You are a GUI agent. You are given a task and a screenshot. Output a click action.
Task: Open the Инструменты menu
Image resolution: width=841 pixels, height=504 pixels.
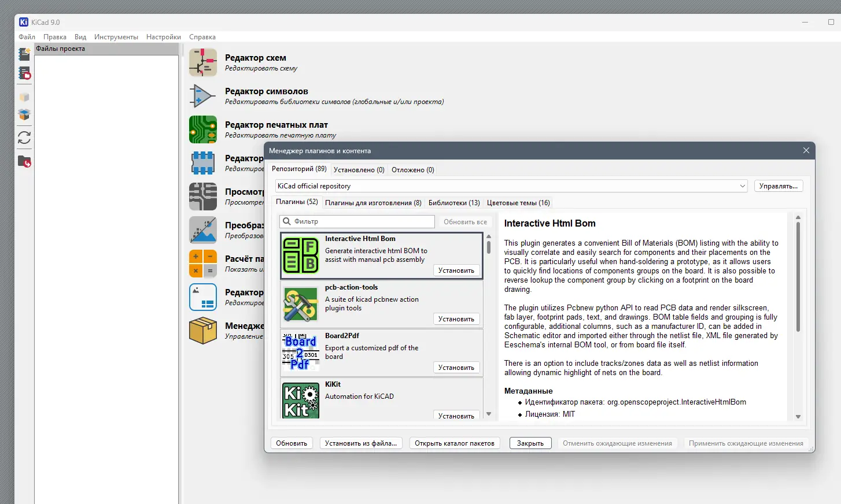tap(116, 36)
